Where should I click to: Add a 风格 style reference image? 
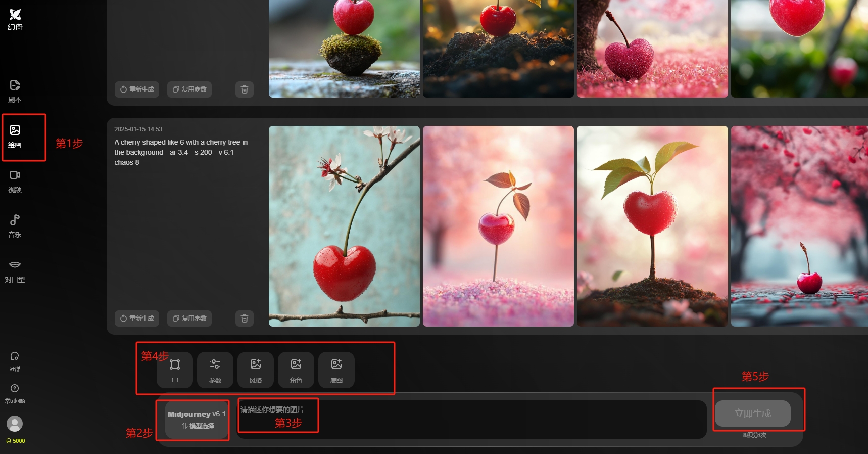pyautogui.click(x=256, y=370)
